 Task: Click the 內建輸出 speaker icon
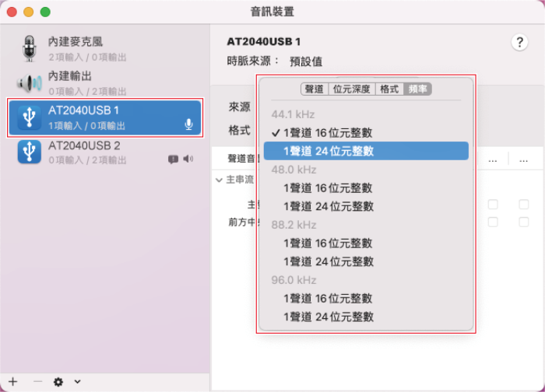(29, 82)
